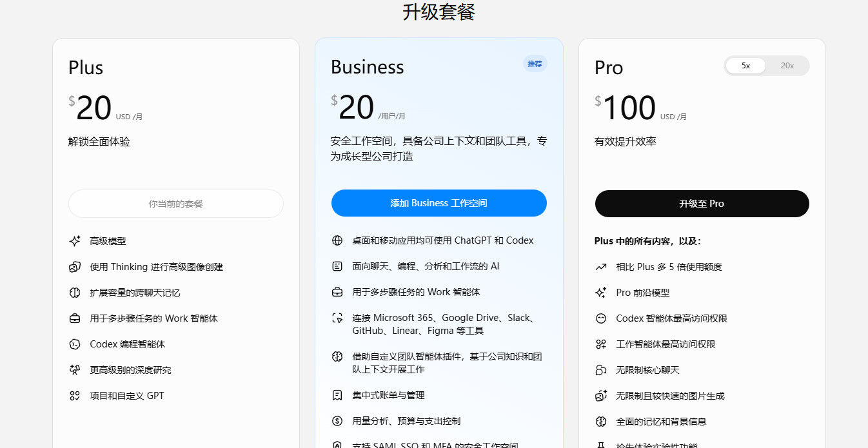Click the 解锁全面体验 description
This screenshot has width=868, height=448.
[99, 142]
